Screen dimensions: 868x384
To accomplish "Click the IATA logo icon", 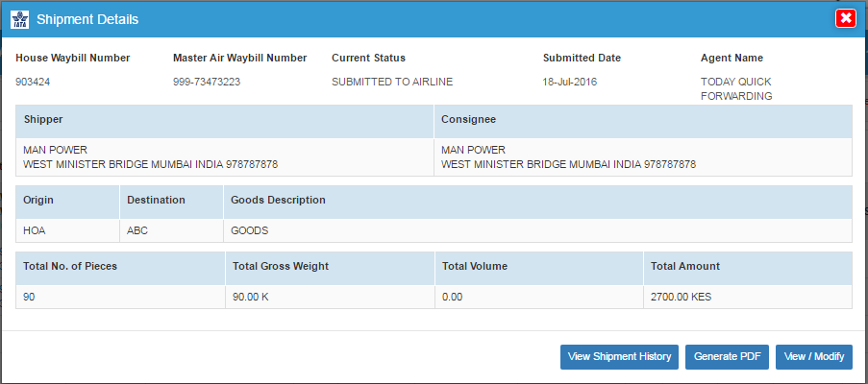I will [x=20, y=19].
